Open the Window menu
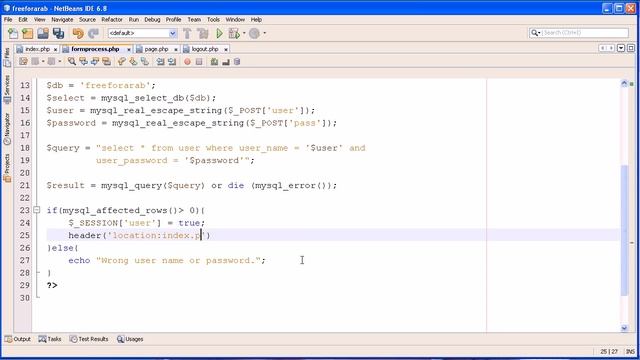 coord(235,20)
